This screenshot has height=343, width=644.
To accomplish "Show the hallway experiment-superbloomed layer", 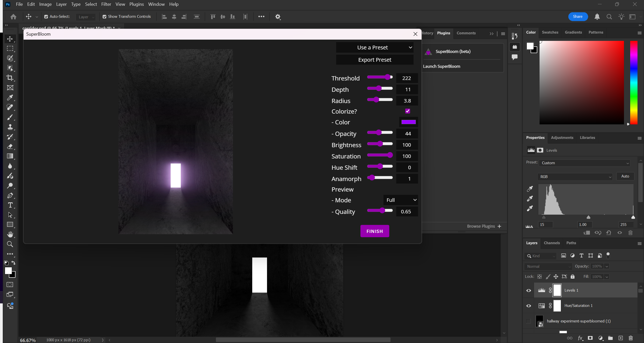I will (529, 321).
